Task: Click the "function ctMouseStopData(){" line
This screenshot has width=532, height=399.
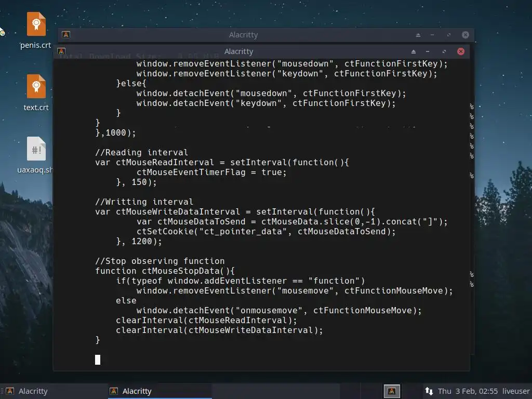Action: point(165,271)
